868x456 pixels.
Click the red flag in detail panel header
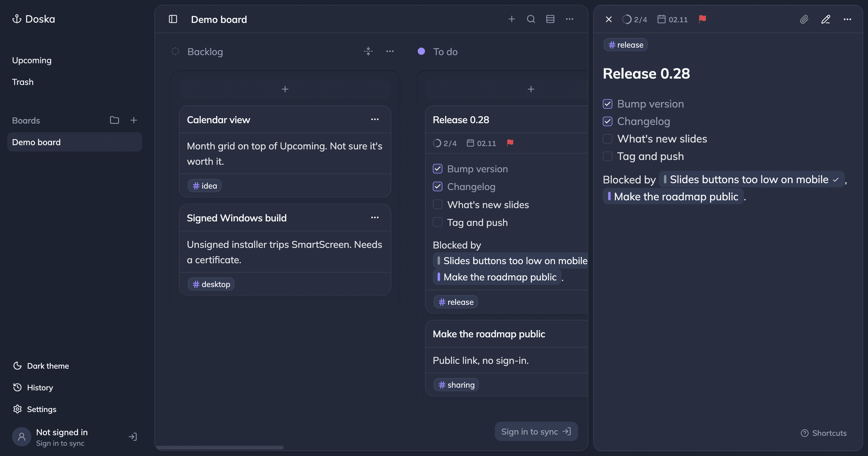coord(703,19)
